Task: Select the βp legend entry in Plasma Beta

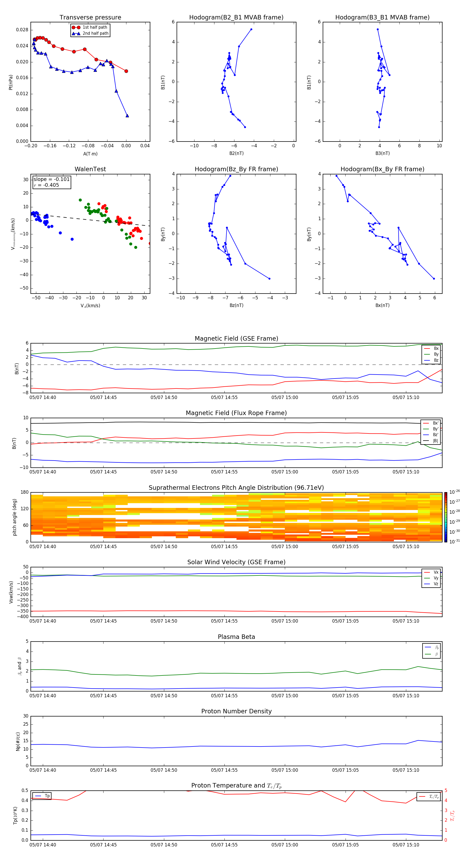Action: (431, 647)
